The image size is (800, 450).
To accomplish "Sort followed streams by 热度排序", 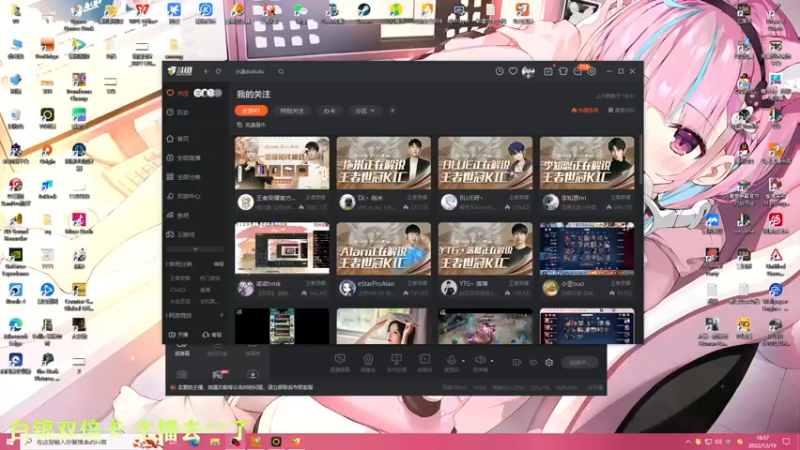I will [585, 110].
